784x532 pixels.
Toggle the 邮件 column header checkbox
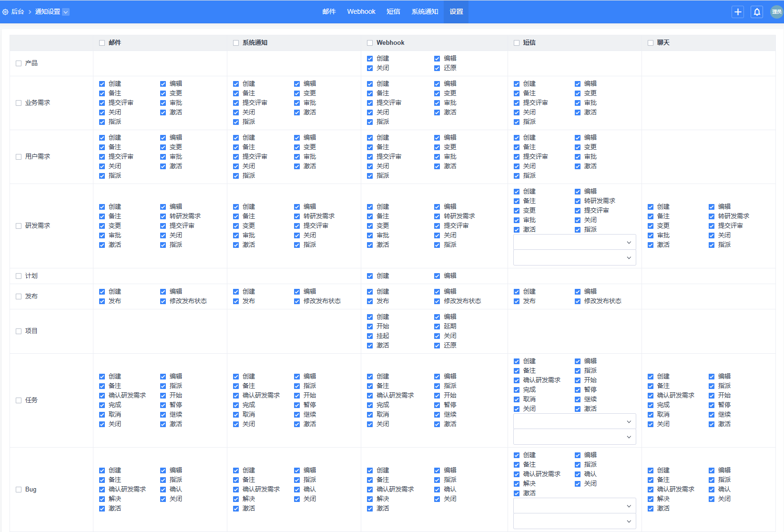(x=102, y=43)
